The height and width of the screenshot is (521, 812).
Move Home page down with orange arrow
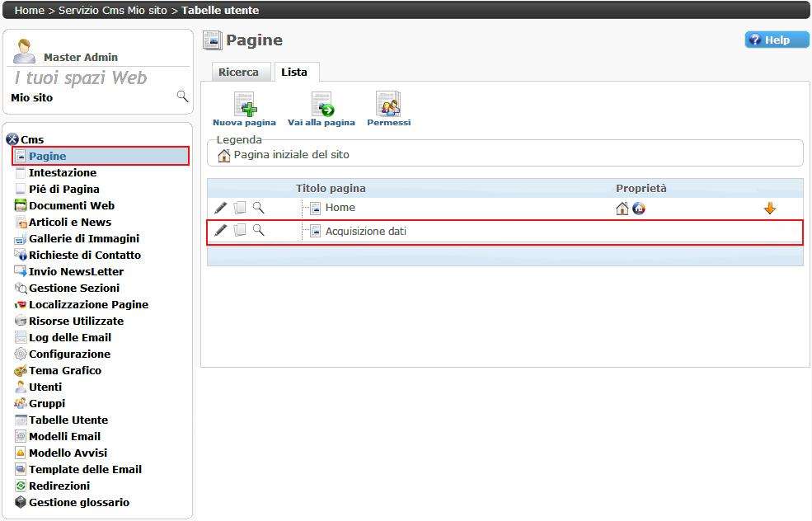pyautogui.click(x=770, y=209)
